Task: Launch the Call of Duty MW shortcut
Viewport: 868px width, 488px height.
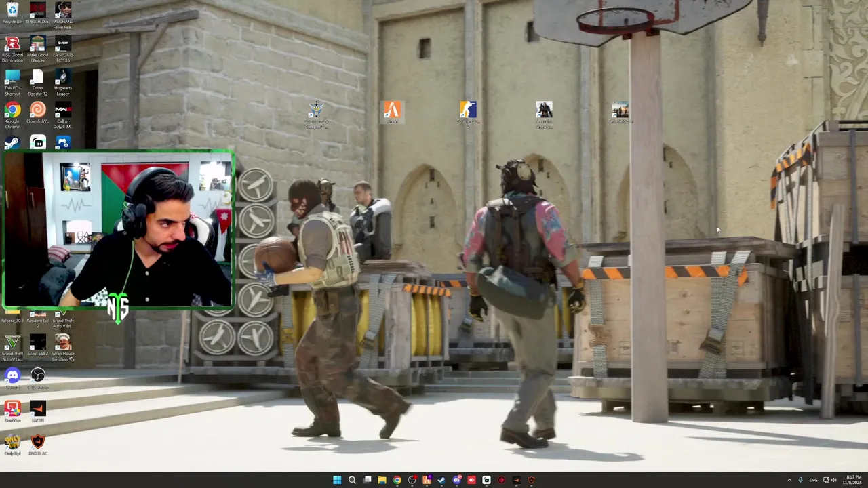Action: point(63,115)
